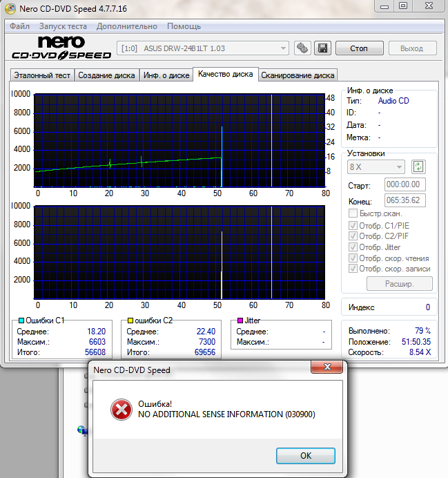Close the error dialog with the red X
This screenshot has width=448, height=478.
[327, 367]
